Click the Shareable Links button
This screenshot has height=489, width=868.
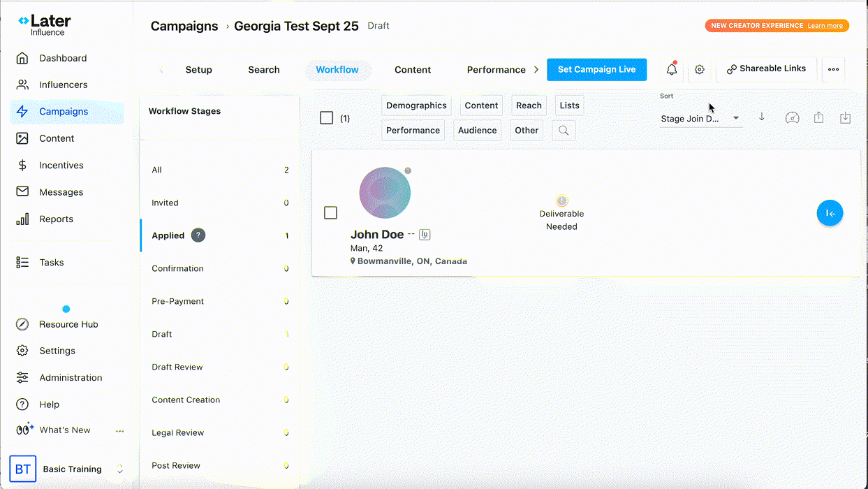tap(766, 69)
